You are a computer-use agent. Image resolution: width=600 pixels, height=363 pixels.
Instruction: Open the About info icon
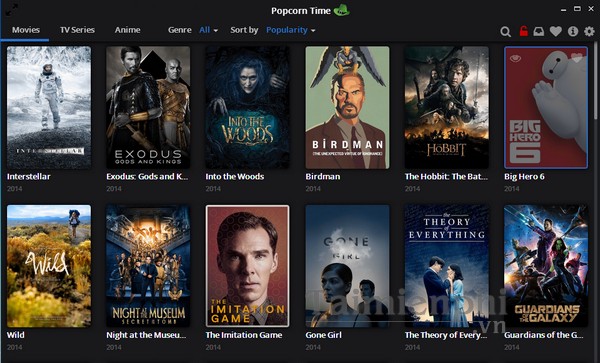click(573, 31)
